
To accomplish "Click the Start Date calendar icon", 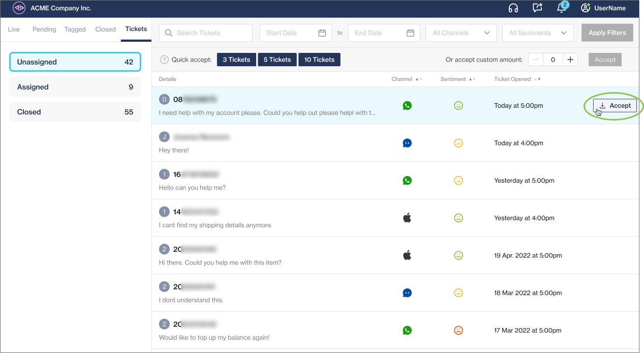I will click(322, 33).
